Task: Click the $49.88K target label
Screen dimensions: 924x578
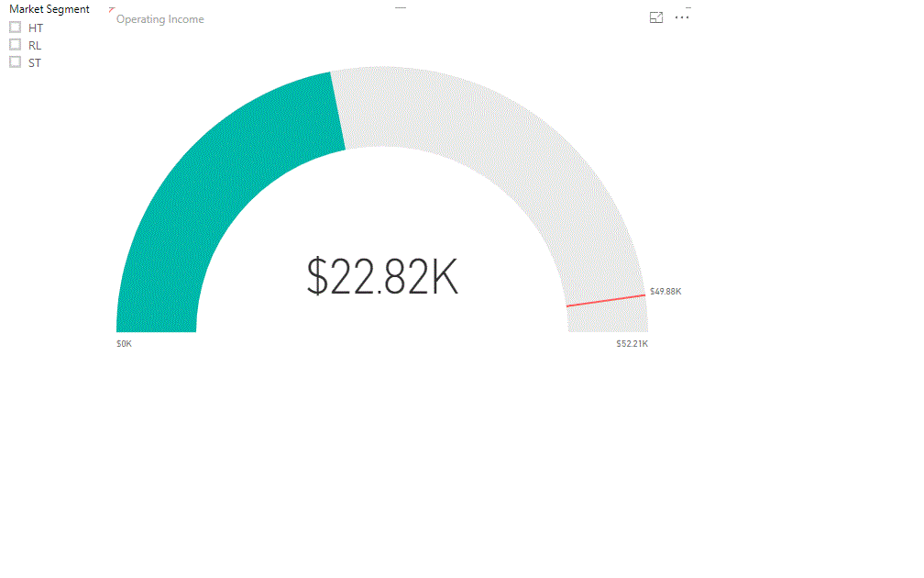Action: (x=665, y=292)
